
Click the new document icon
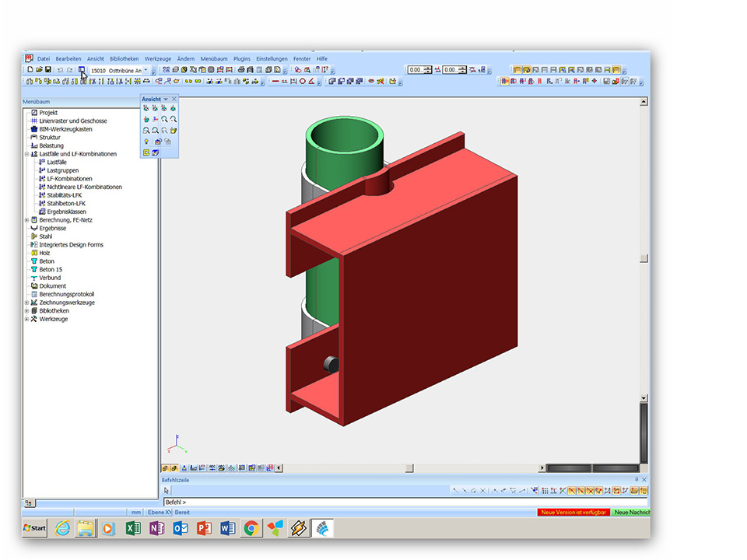(x=30, y=70)
